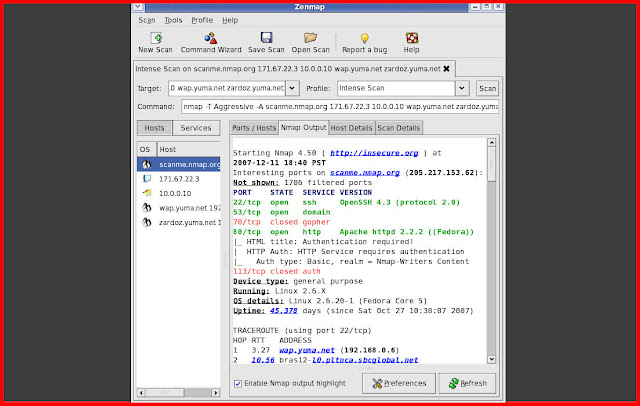Click the 80/tcp open http output line
This screenshot has width=640, height=406.
[353, 232]
